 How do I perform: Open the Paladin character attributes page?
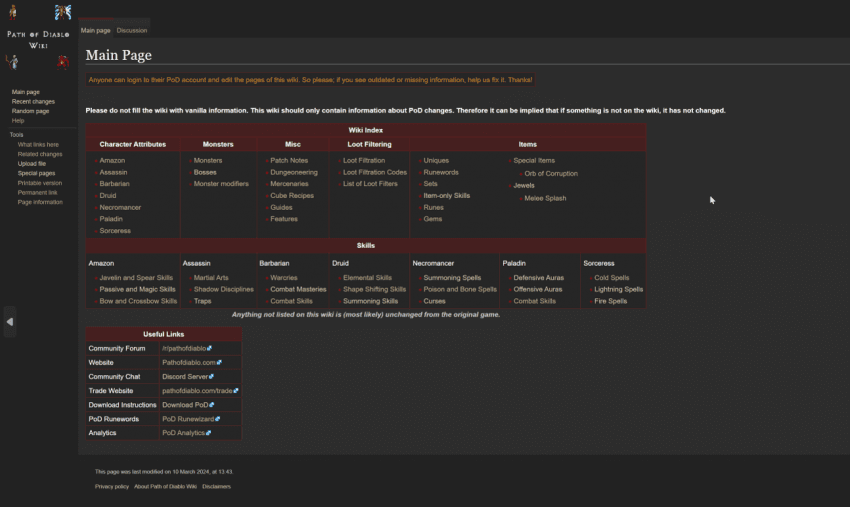(x=111, y=219)
